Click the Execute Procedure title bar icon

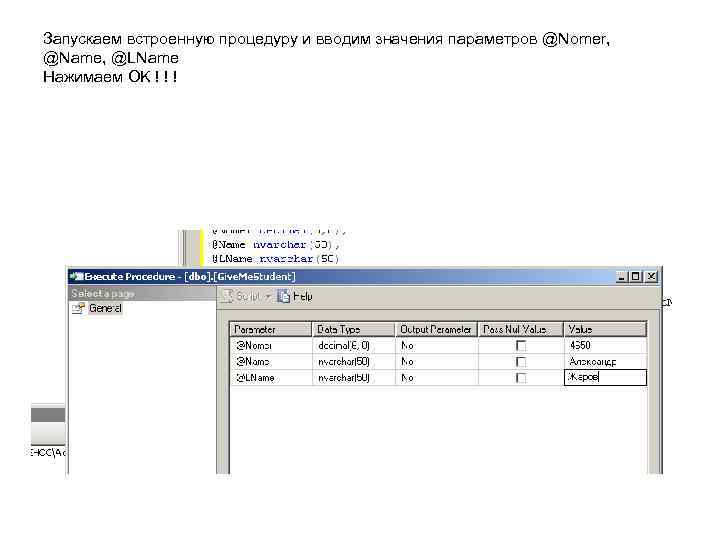coord(76,276)
